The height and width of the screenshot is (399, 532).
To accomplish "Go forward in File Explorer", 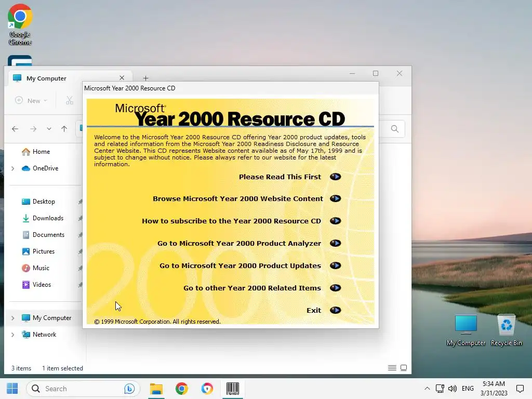I will pyautogui.click(x=33, y=129).
